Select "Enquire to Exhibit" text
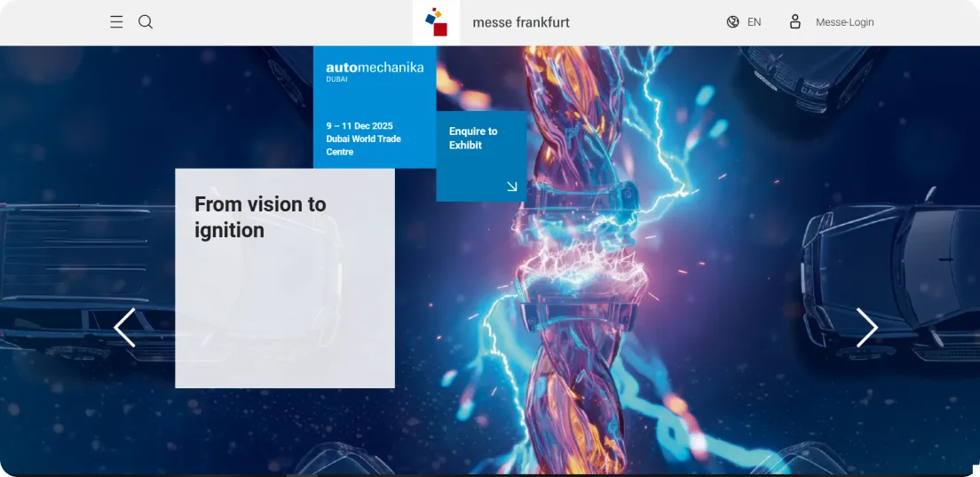Screen dimensions: 980x477 pos(473,138)
